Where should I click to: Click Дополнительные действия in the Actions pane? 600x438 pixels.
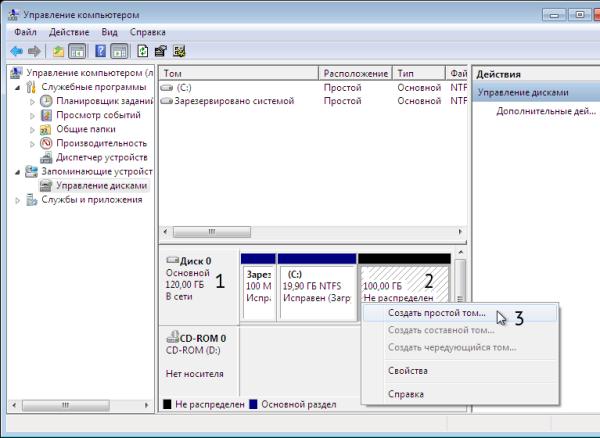coord(546,111)
